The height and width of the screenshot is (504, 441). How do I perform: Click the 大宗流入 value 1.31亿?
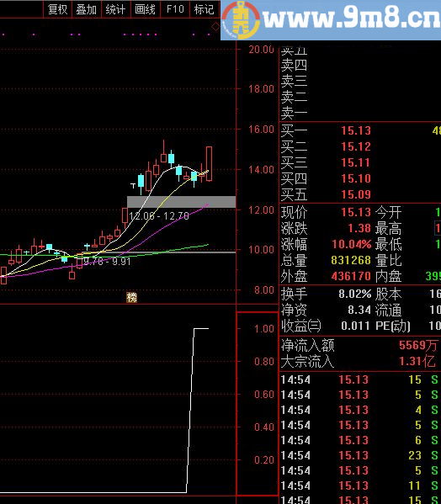click(x=417, y=361)
